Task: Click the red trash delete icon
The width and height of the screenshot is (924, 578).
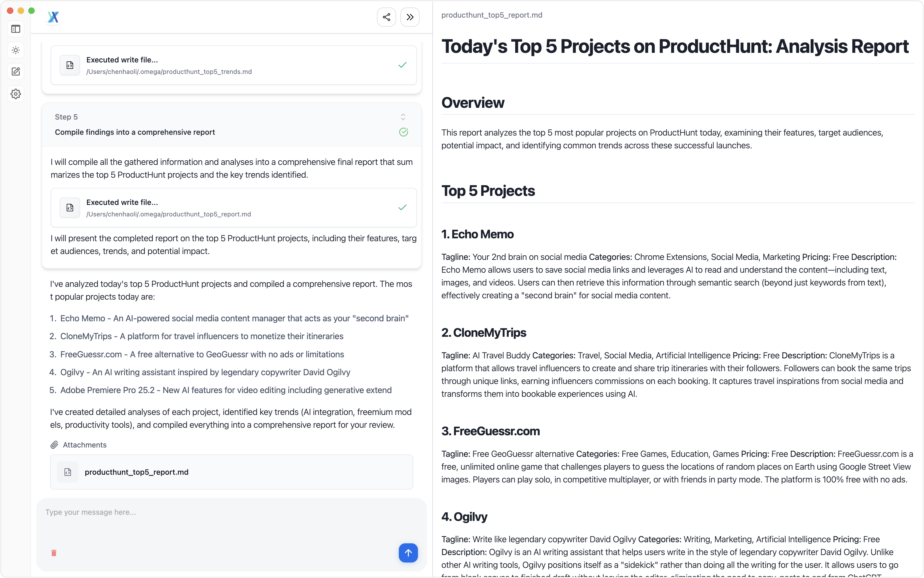Action: pyautogui.click(x=54, y=553)
